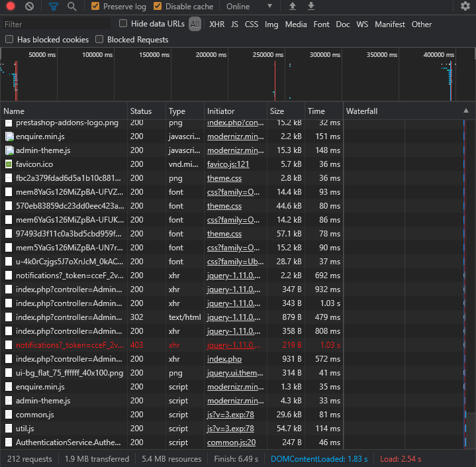Open the Online throttling dropdown

pos(250,7)
